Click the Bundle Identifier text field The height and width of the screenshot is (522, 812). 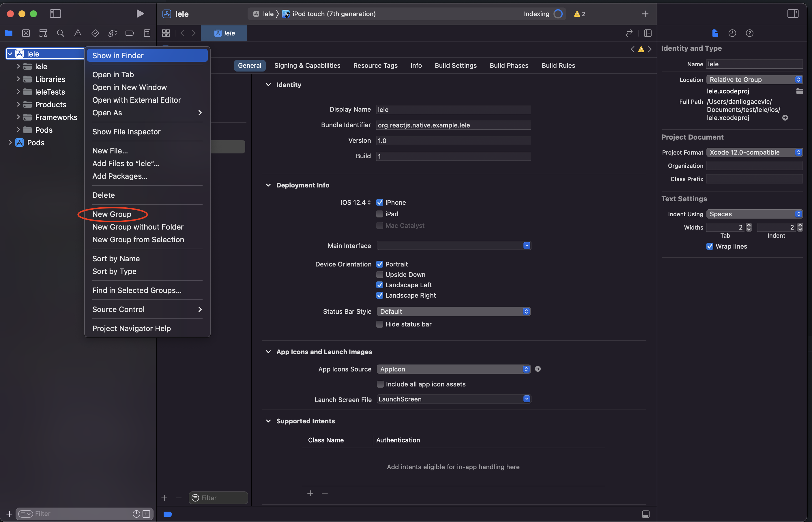click(x=453, y=125)
